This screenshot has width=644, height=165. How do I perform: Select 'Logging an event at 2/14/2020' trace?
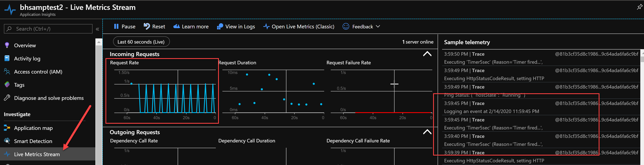[541, 107]
